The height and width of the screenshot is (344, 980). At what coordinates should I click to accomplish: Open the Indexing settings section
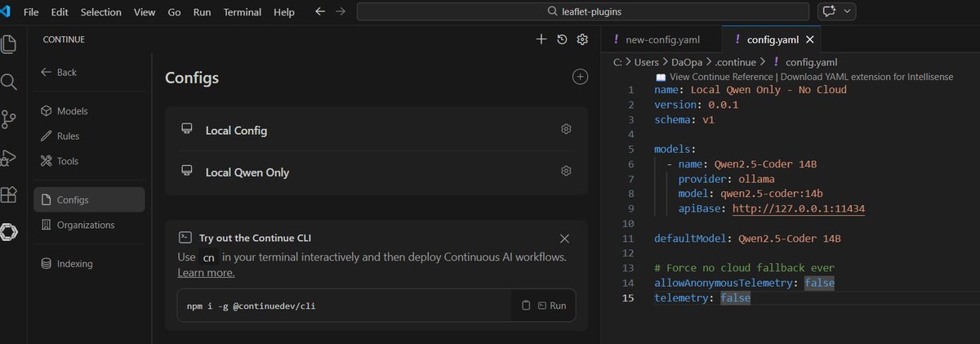(89, 263)
